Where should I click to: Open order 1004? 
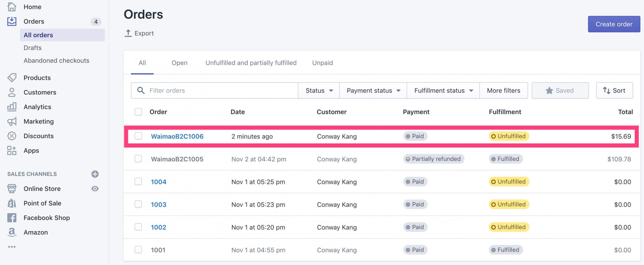158,182
